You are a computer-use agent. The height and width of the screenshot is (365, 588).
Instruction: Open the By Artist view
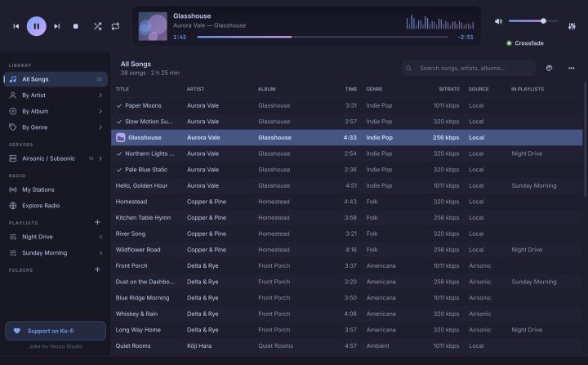[x=56, y=96]
